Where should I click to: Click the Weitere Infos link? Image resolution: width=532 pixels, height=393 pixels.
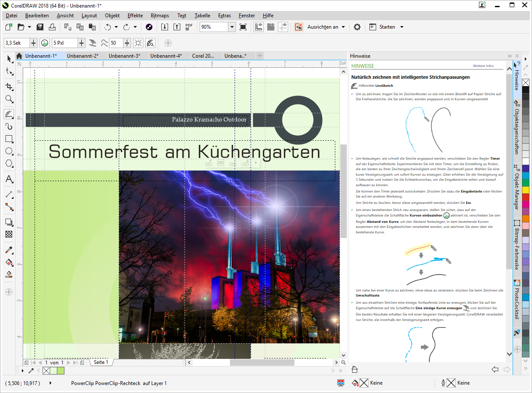click(483, 66)
